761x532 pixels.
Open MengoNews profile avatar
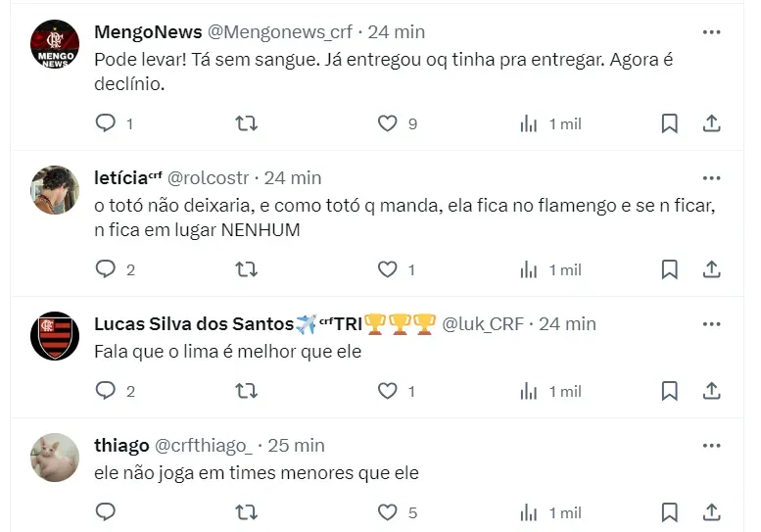55,44
